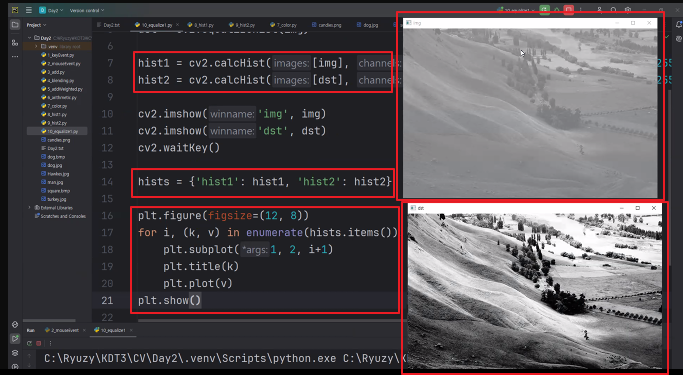Close the 10_equalize1 run tab
Screen dimensions: 683x375
131,330
